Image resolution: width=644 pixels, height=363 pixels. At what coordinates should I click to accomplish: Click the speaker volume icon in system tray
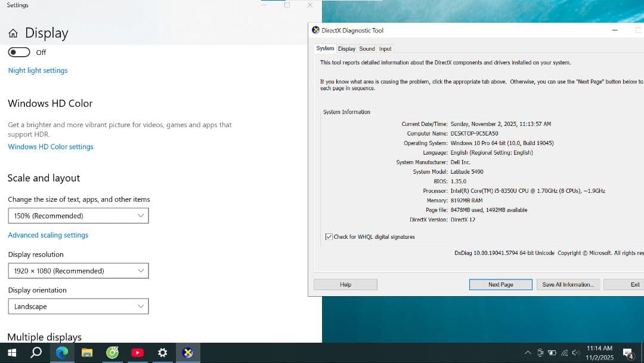coord(576,352)
